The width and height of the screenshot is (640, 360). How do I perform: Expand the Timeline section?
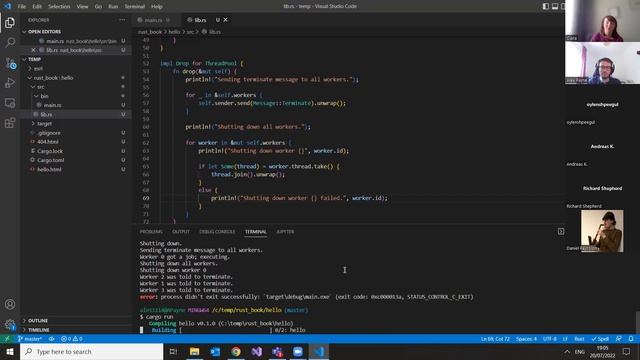point(39,330)
